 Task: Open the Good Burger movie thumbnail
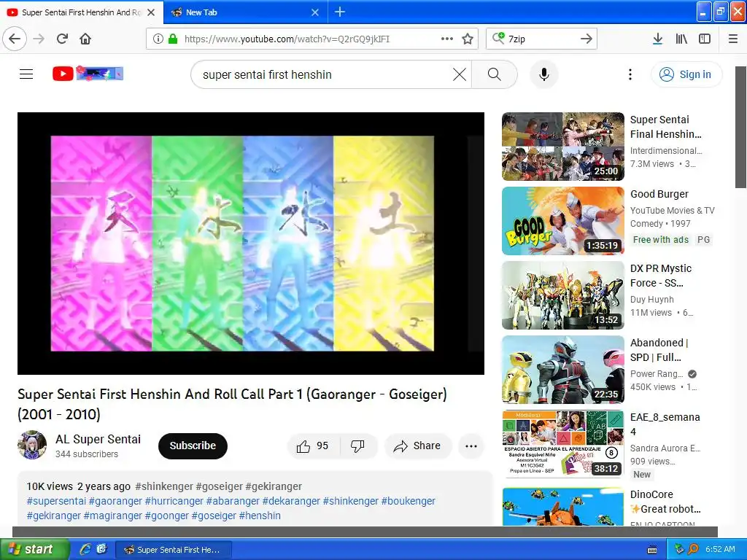point(563,221)
